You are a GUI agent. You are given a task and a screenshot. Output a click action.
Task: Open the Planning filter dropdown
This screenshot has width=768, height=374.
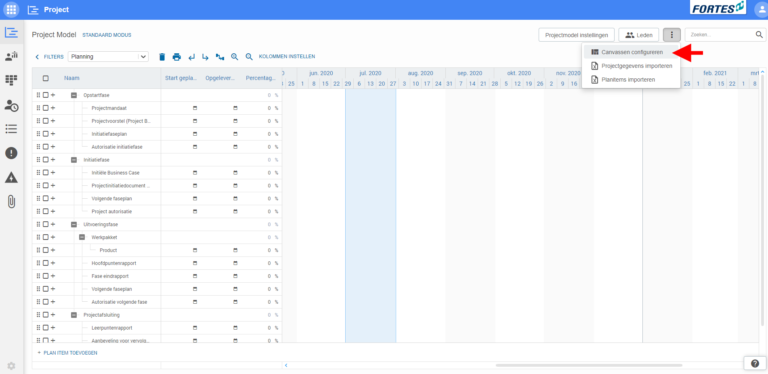pos(108,57)
